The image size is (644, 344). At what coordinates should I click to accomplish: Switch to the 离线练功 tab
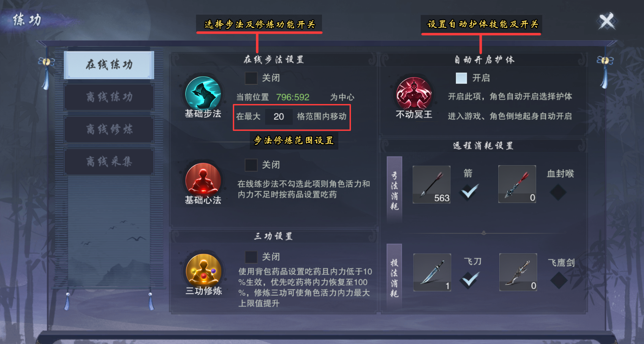(x=109, y=97)
